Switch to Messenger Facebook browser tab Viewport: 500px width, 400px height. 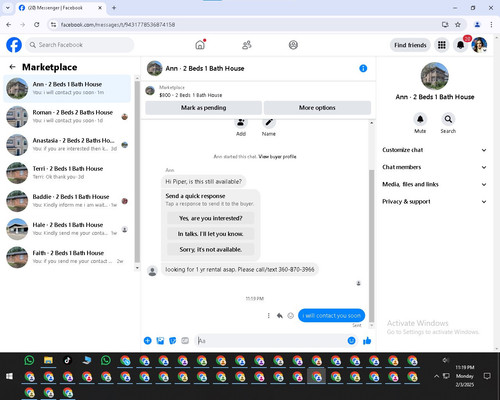click(60, 8)
